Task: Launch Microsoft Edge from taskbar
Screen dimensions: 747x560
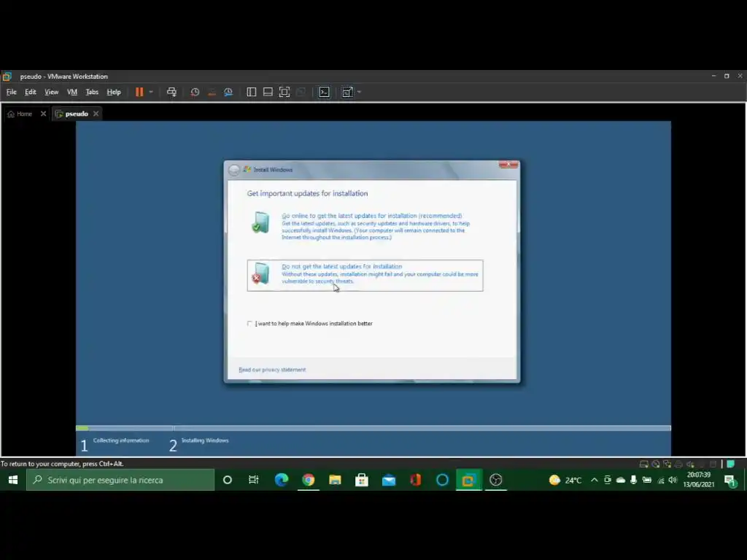Action: pyautogui.click(x=281, y=480)
